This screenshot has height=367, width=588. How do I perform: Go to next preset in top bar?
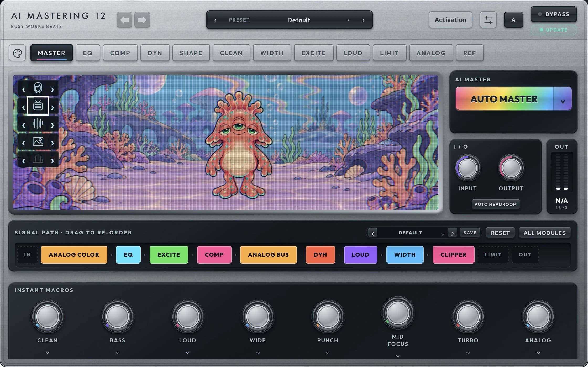[x=364, y=20]
